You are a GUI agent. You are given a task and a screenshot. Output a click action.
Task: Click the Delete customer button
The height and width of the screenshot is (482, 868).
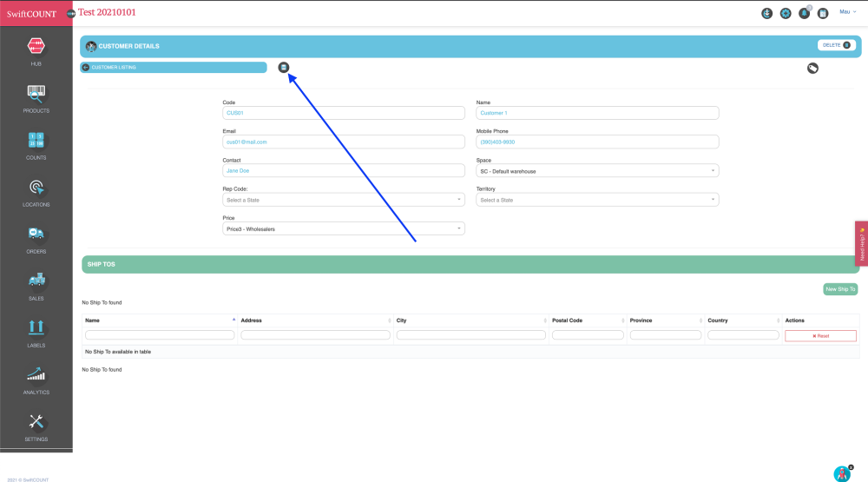(x=837, y=45)
